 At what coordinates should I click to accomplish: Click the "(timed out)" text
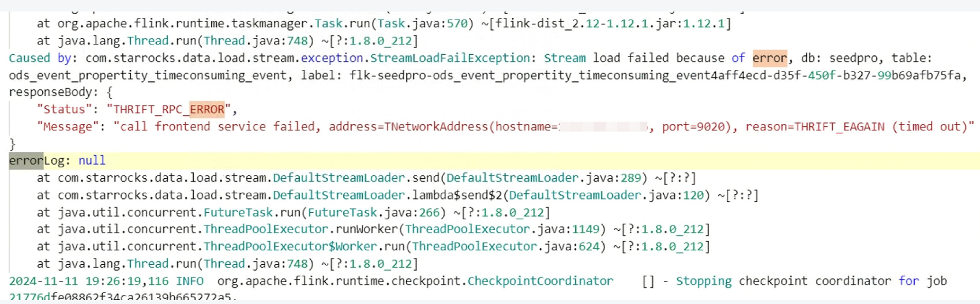929,127
